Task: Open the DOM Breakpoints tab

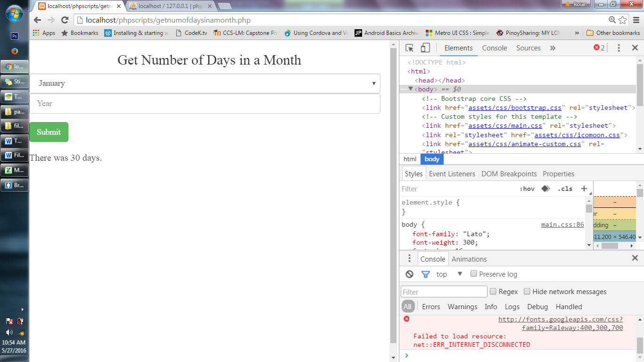Action: [509, 173]
